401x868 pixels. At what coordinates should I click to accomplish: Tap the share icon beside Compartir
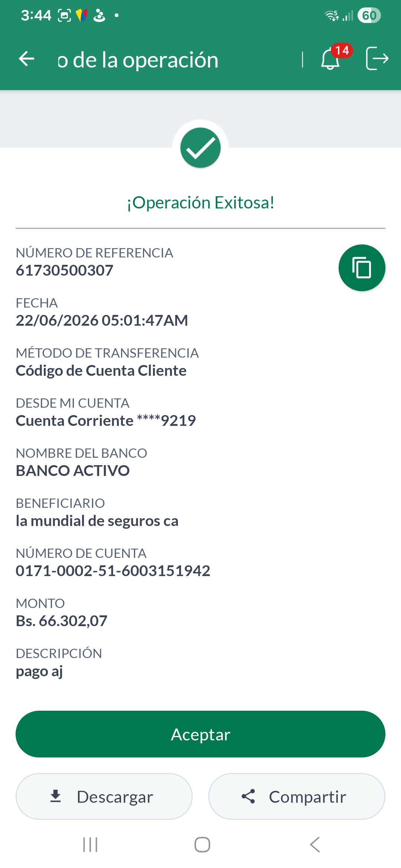click(x=248, y=796)
